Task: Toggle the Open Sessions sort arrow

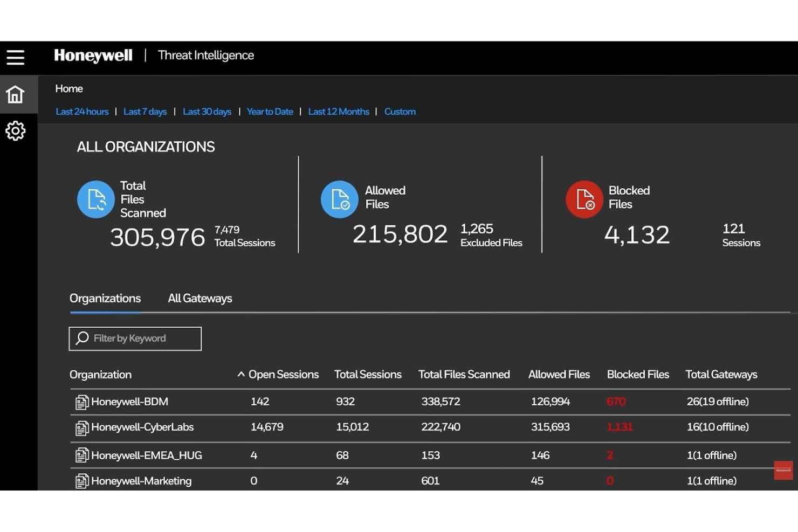Action: [240, 374]
